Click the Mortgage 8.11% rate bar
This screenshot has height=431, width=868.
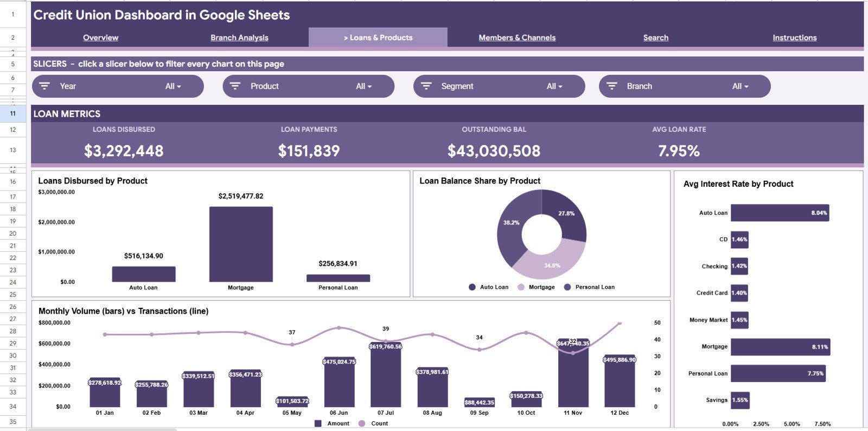point(780,347)
